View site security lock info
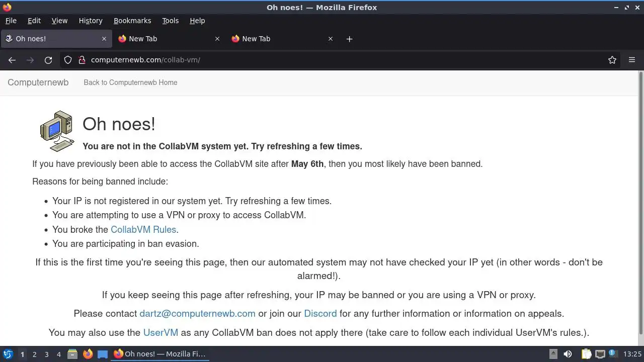 82,60
